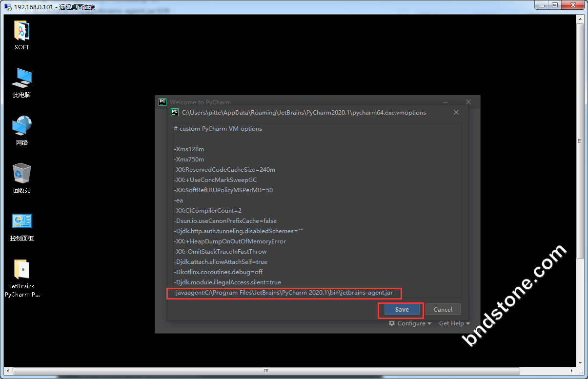This screenshot has width=588, height=379.
Task: Click the remote desktop connection title icon
Action: tap(8, 7)
